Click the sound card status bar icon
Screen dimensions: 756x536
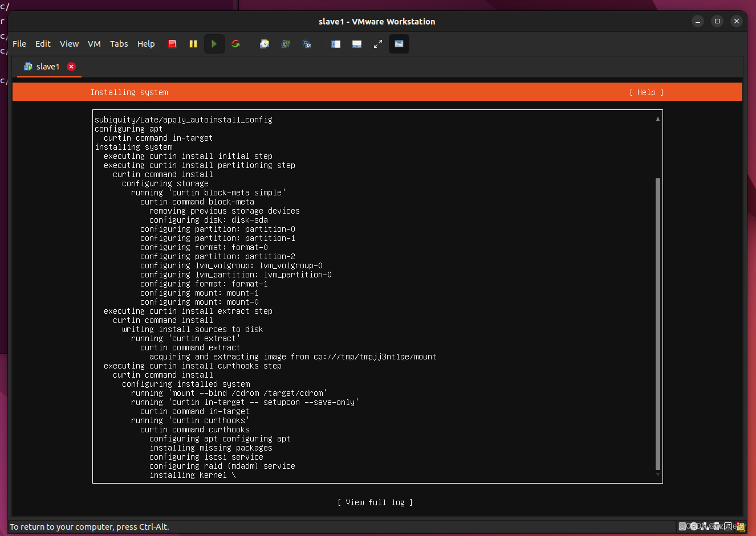point(728,526)
